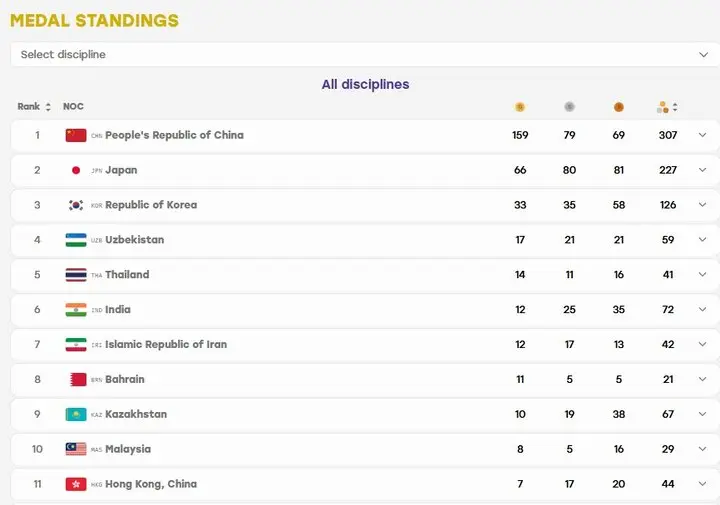
Task: Open the Bahrain country name
Action: click(125, 379)
